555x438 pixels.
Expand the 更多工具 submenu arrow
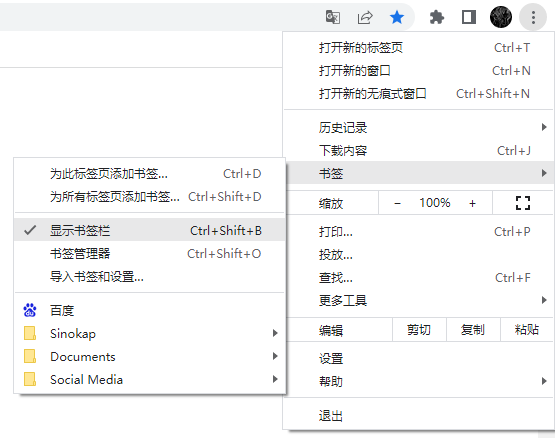click(544, 300)
